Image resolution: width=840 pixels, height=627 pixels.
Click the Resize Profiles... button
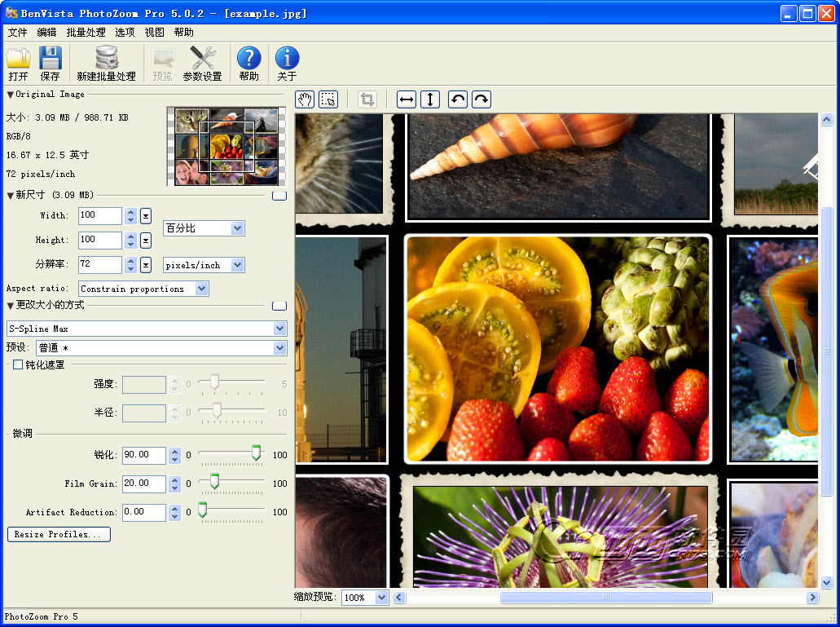point(59,535)
